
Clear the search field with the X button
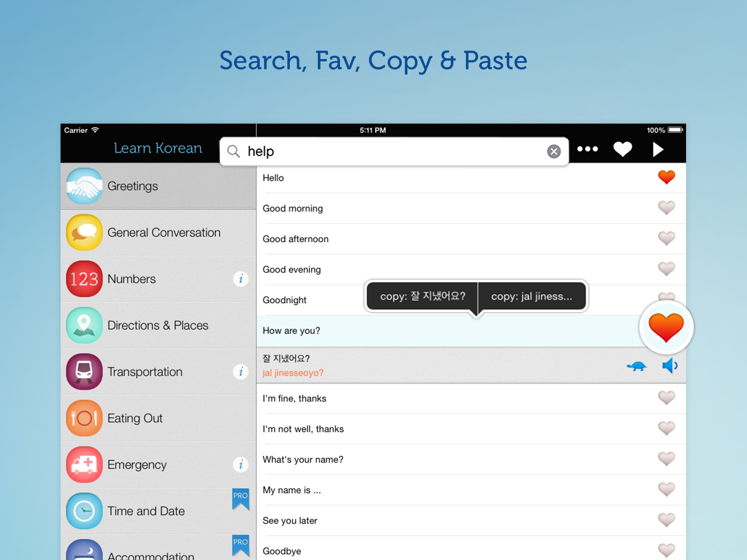554,151
